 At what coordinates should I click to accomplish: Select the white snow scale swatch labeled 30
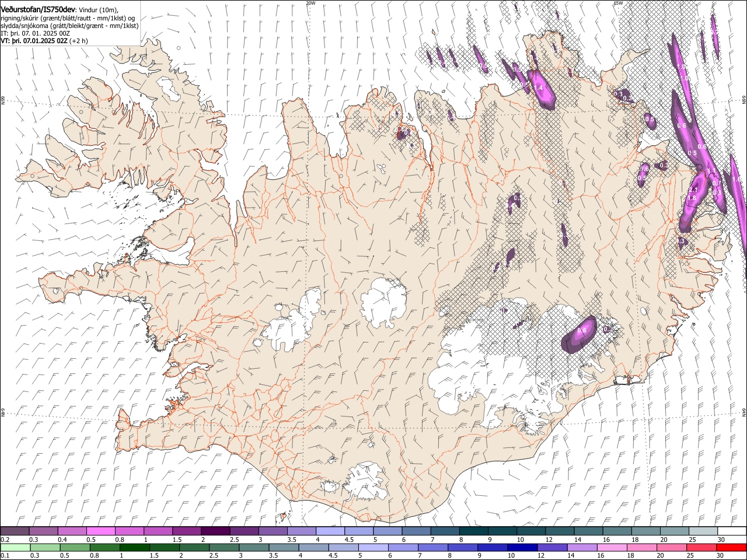[x=731, y=531]
